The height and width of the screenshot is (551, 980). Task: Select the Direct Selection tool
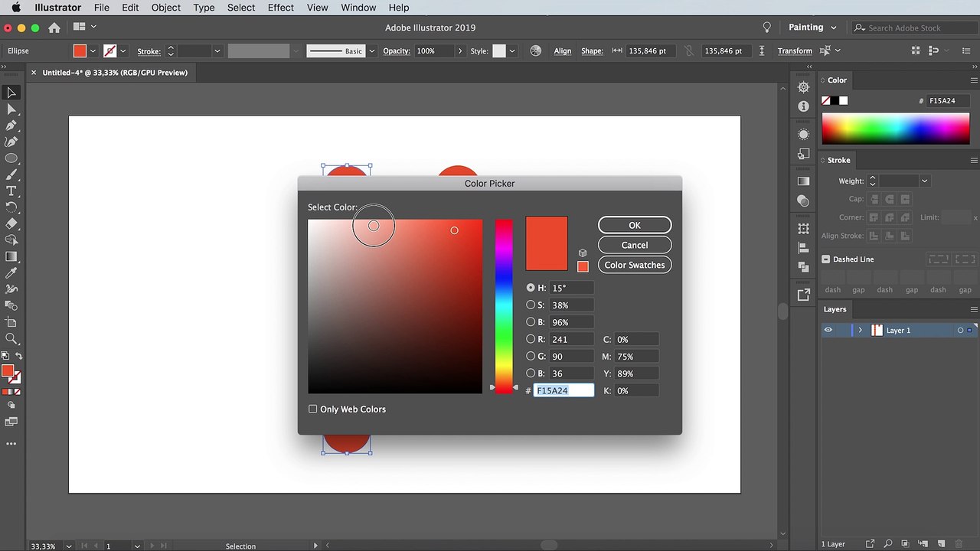[11, 109]
